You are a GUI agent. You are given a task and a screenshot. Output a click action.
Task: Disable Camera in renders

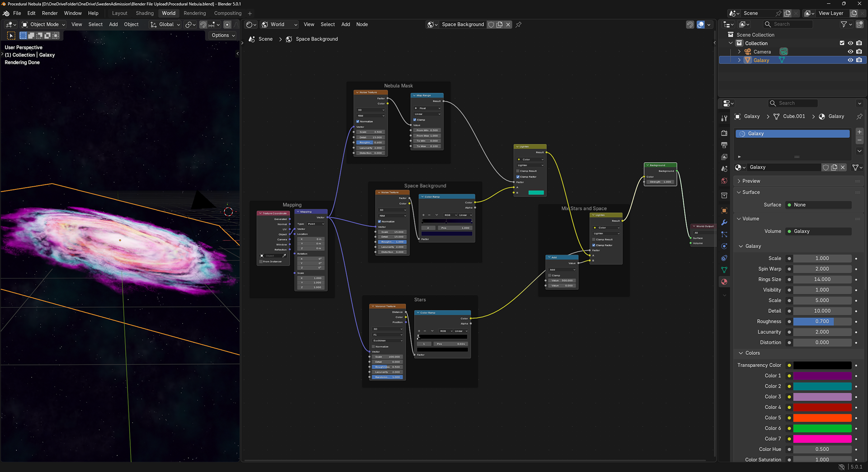point(859,52)
